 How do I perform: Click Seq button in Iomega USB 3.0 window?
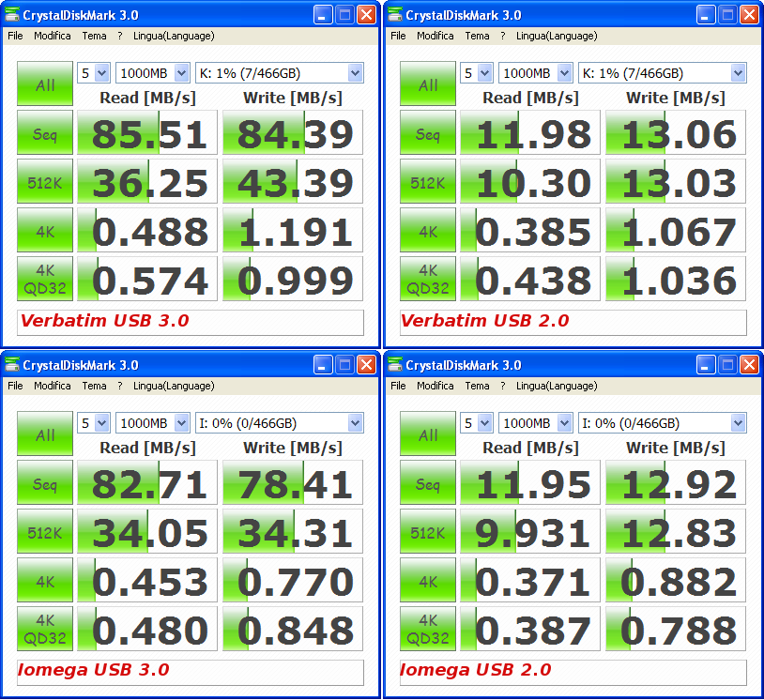[45, 482]
